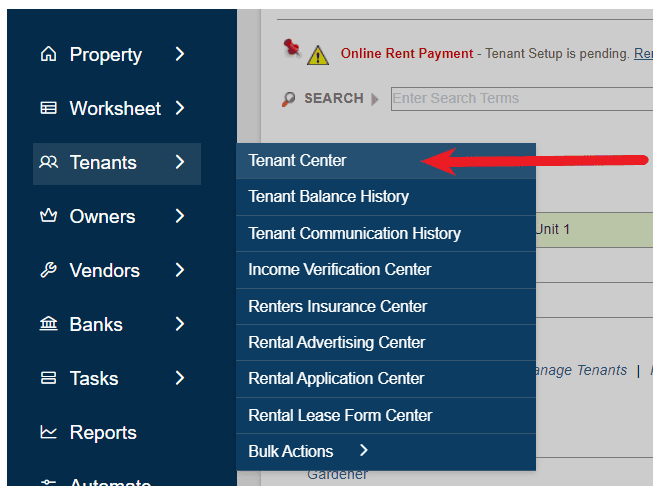Click the Worksheet table icon in sidebar
The height and width of the screenshot is (492, 661).
48,109
